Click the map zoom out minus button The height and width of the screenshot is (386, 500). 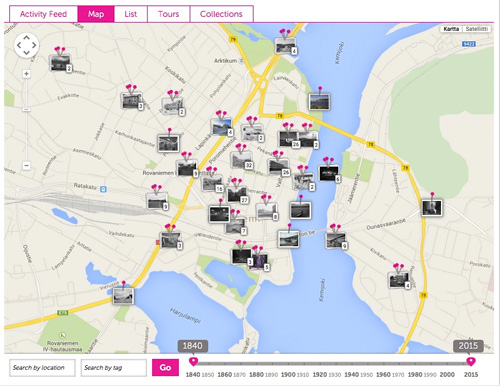click(26, 165)
